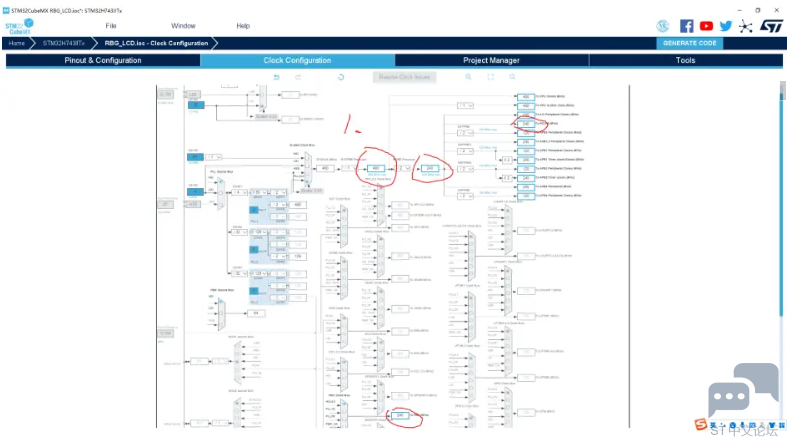Click the vertical scrollbar on right edge

coord(781,201)
